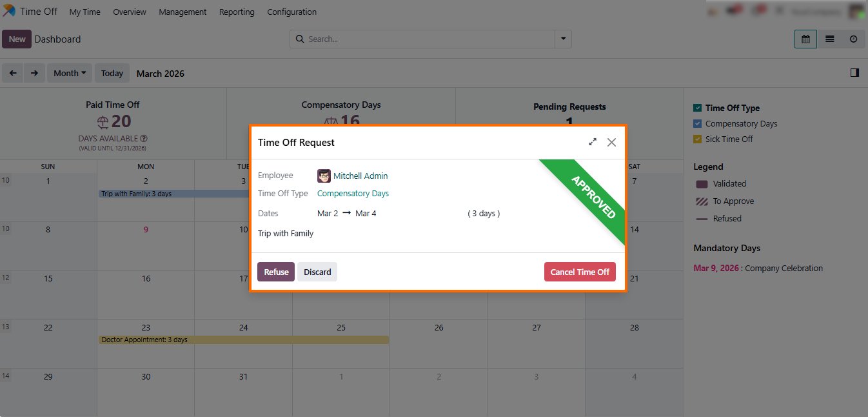Screen dimensions: 868x417
Task: Expand the Time Off Request dialog fullscreen
Action: pos(593,142)
